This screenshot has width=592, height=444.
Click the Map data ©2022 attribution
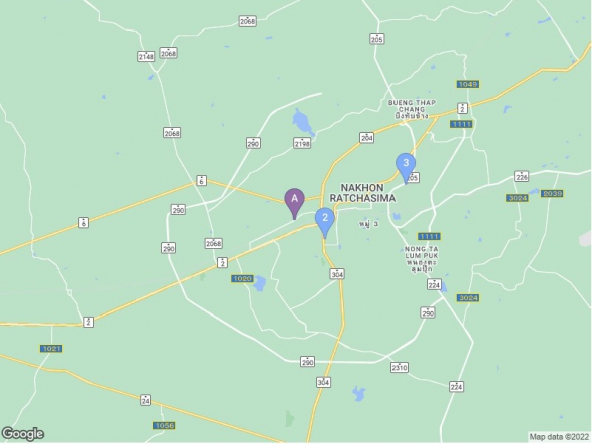560,437
